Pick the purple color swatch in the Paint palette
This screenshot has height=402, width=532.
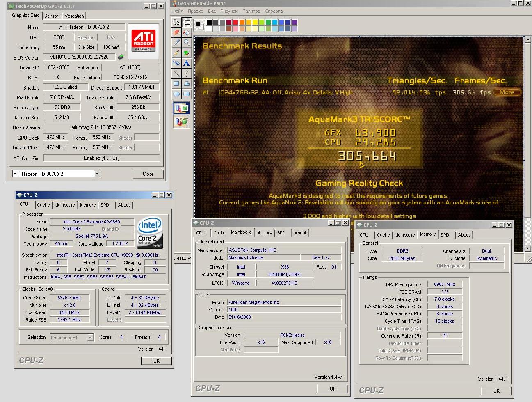pos(295,22)
